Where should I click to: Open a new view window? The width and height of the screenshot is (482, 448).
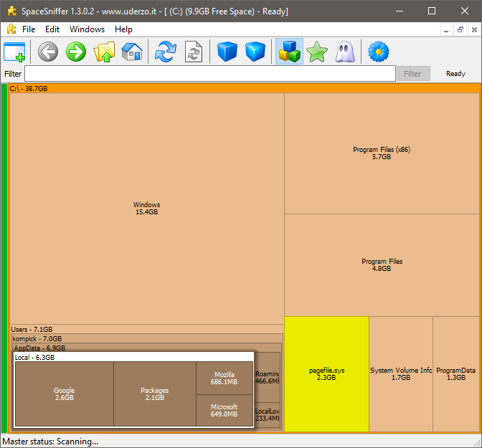(x=14, y=52)
